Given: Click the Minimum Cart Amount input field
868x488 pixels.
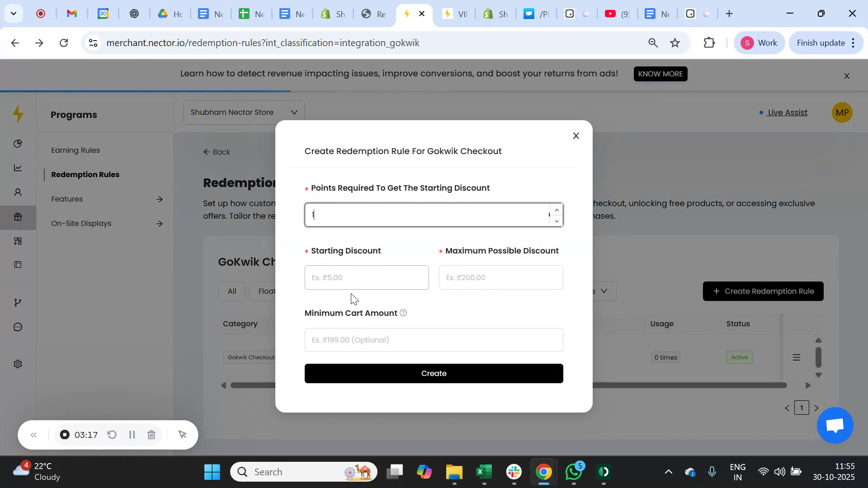Looking at the screenshot, I should pyautogui.click(x=433, y=339).
